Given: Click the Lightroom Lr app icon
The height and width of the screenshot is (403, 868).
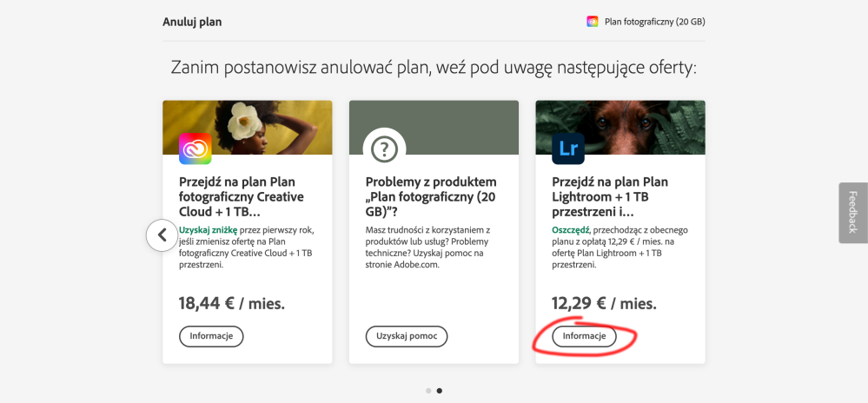Looking at the screenshot, I should (568, 149).
